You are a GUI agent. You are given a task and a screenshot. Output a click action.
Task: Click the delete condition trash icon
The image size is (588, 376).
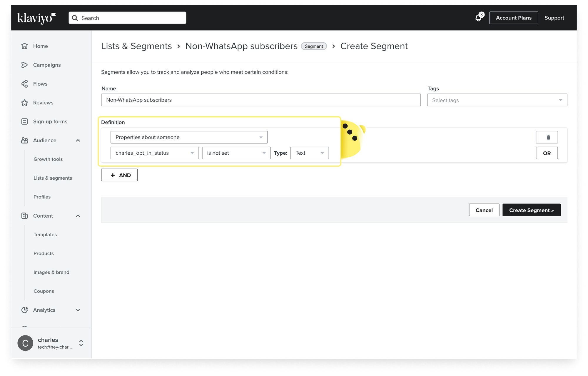547,137
